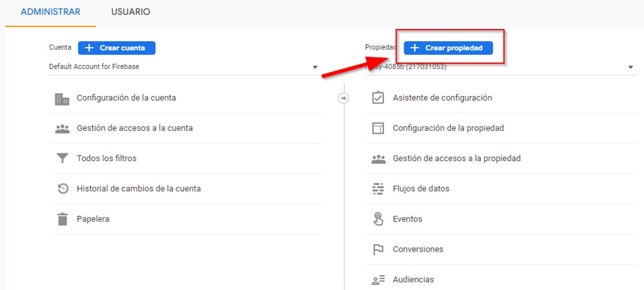
Task: Click the Crear propiedad button
Action: click(x=448, y=48)
